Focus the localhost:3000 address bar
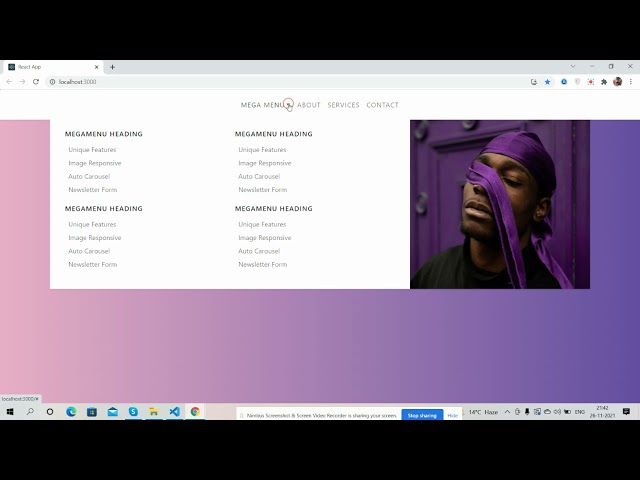Image resolution: width=640 pixels, height=480 pixels. point(286,82)
